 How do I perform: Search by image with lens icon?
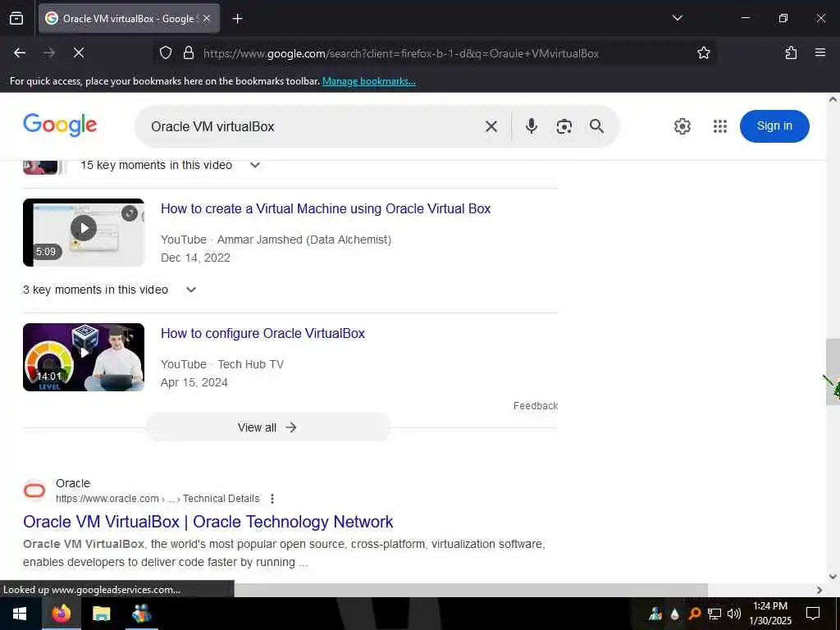point(564,126)
